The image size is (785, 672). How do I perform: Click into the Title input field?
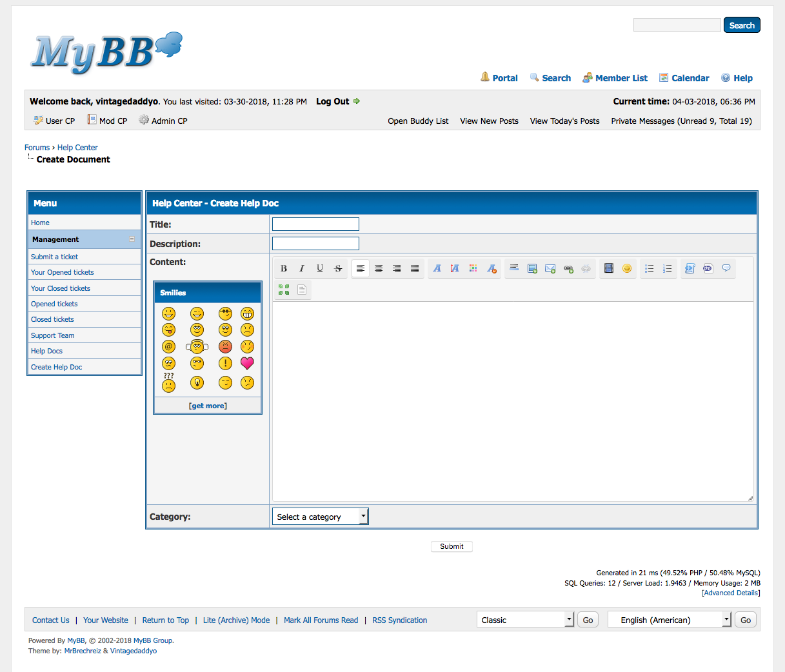click(315, 224)
